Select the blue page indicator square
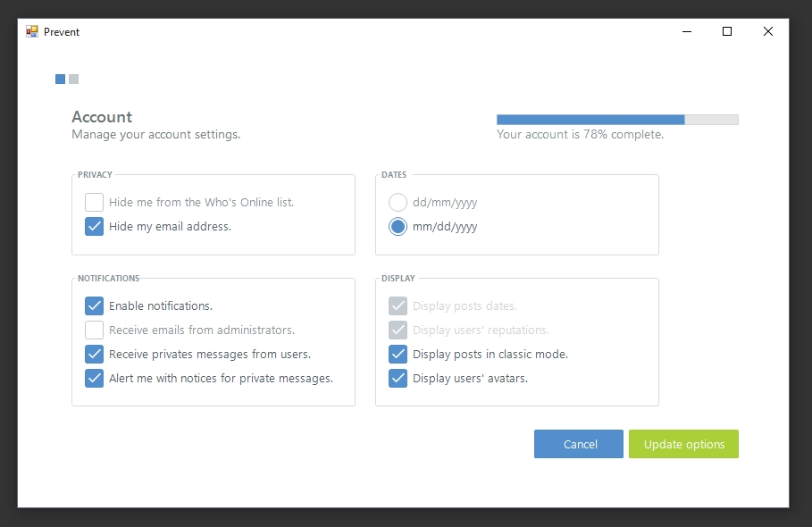 pyautogui.click(x=60, y=79)
